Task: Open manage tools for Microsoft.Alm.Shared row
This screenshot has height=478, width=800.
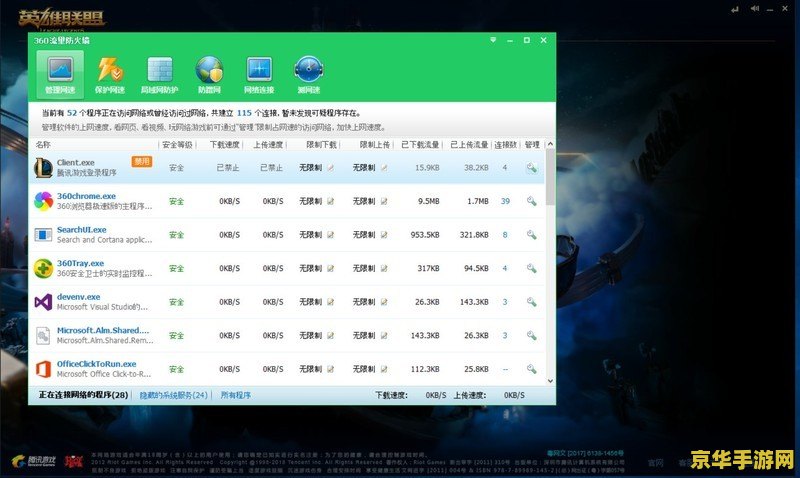Action: (x=532, y=336)
